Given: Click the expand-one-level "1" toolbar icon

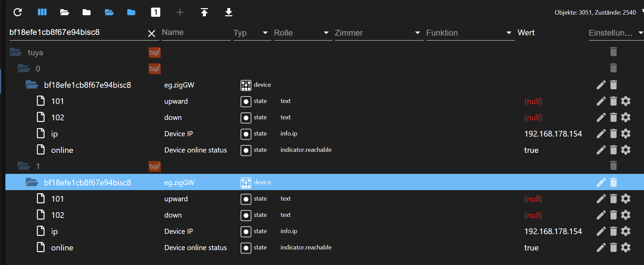Looking at the screenshot, I should click(x=156, y=13).
